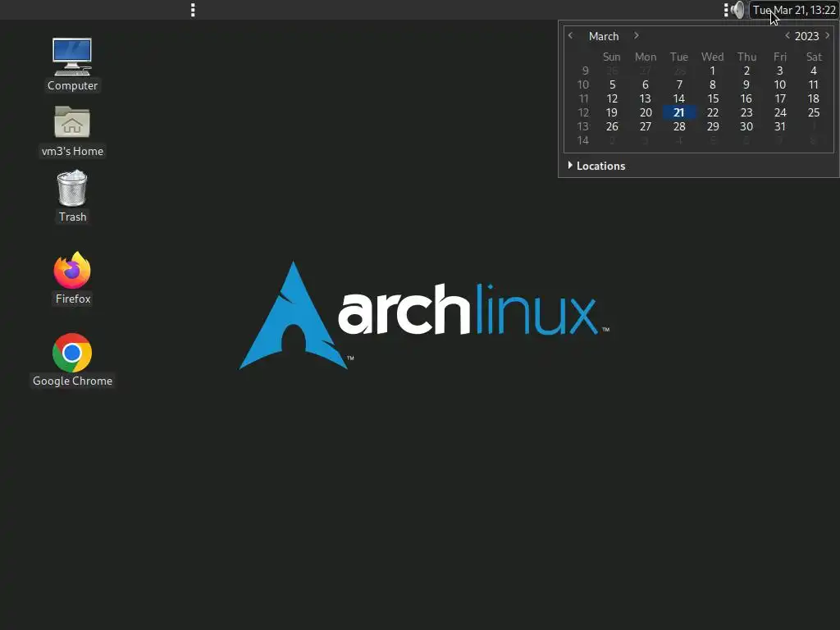The width and height of the screenshot is (840, 630).
Task: Go to next month after March
Action: pos(636,35)
